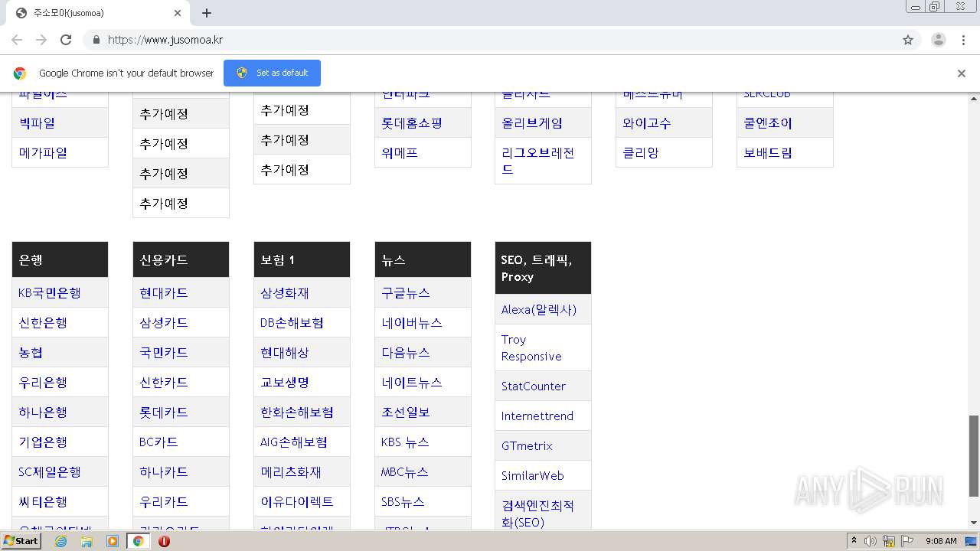The image size is (980, 551).
Task: Go to the 보배드림 link
Action: coord(768,152)
